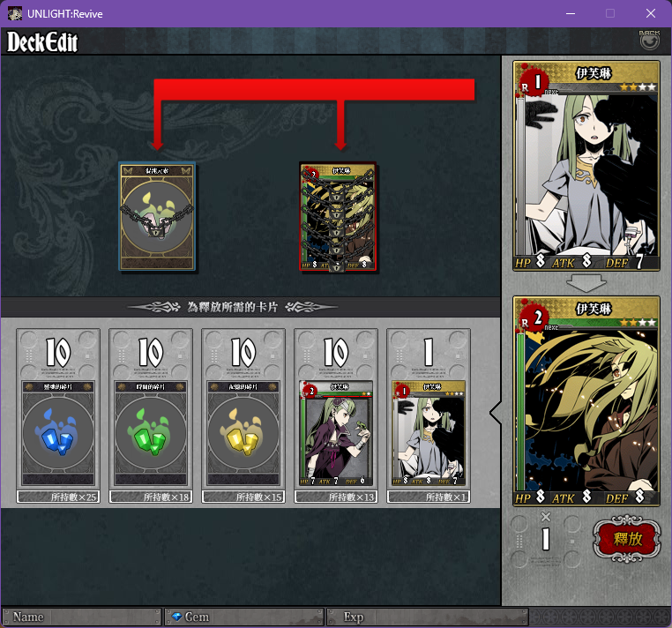
Task: Click the left-pointing panel notch arrow
Action: click(x=496, y=413)
